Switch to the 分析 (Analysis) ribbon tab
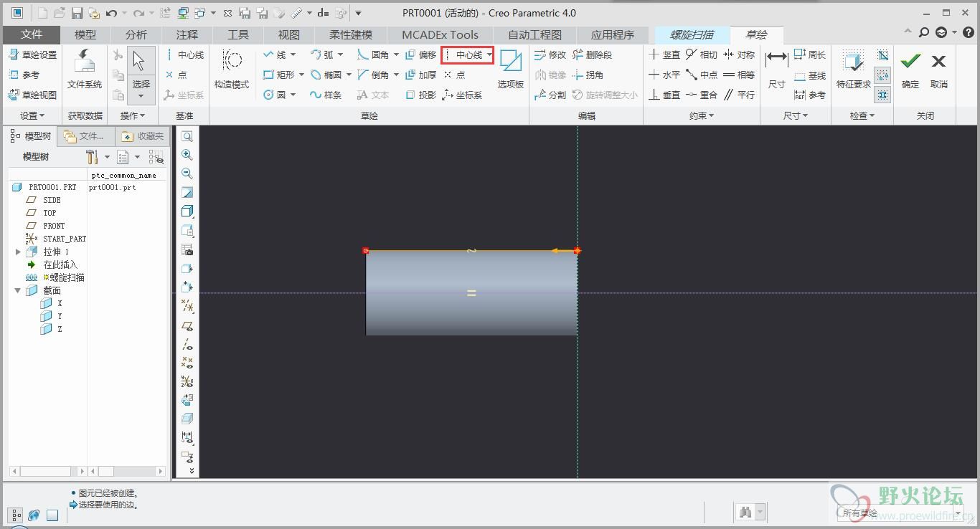The width and height of the screenshot is (980, 529). 136,34
